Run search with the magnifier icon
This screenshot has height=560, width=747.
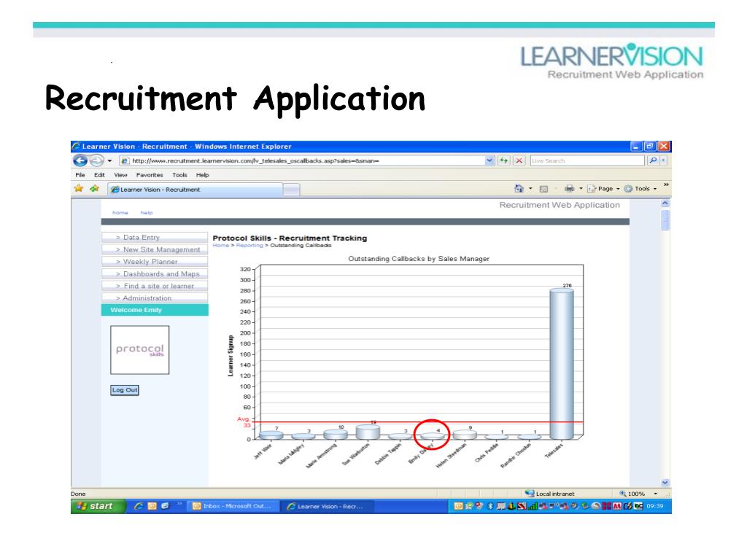tap(653, 161)
